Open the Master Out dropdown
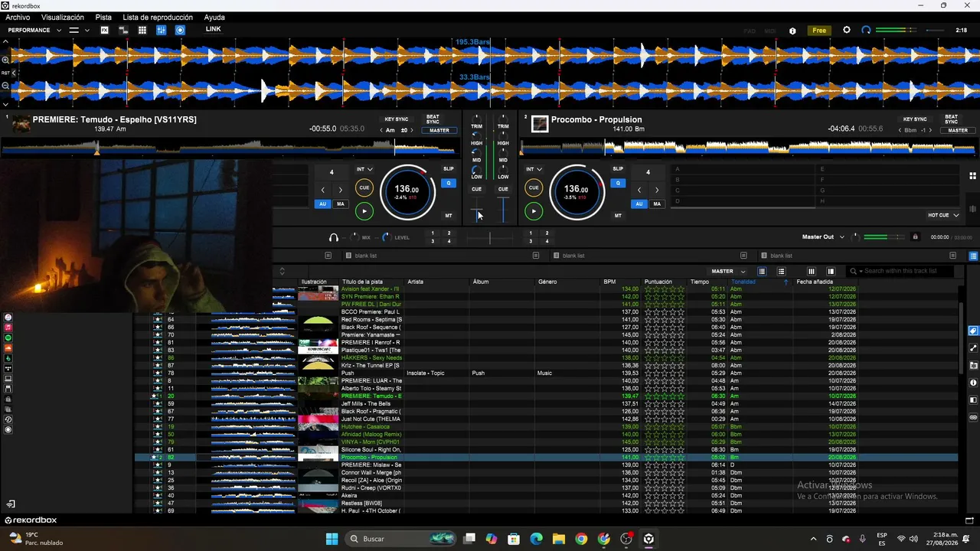The image size is (980, 551). 823,237
